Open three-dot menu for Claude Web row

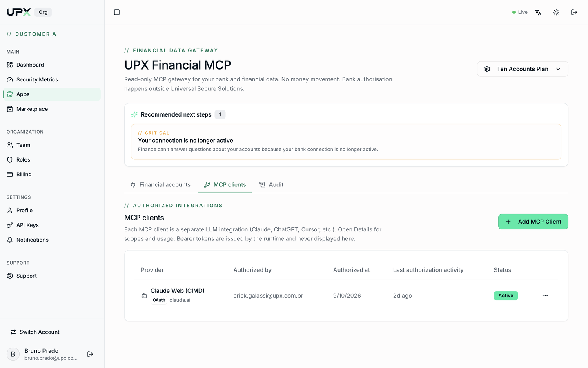click(x=545, y=296)
